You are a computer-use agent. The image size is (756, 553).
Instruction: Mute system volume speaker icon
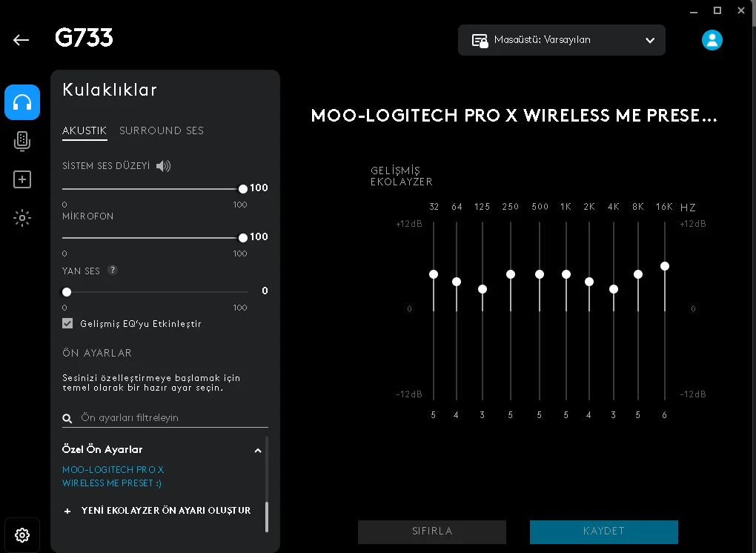(x=164, y=166)
